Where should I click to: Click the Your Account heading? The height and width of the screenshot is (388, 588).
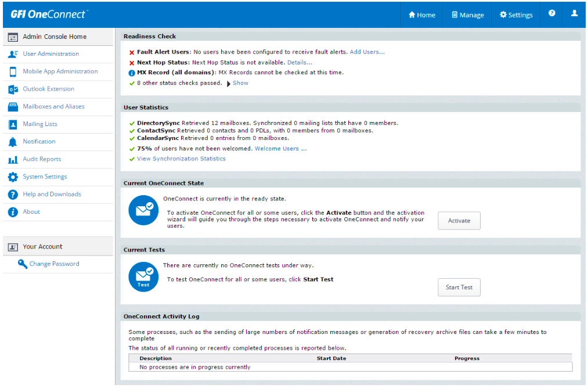(43, 247)
